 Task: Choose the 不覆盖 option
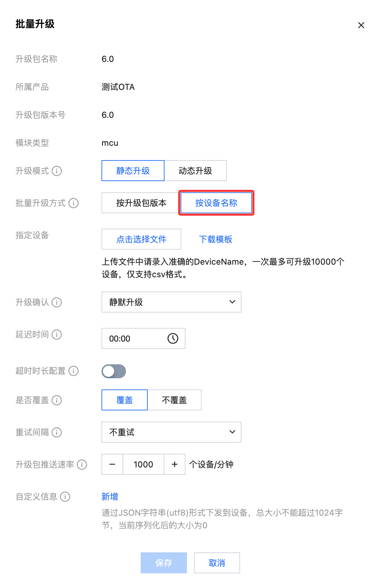(174, 400)
